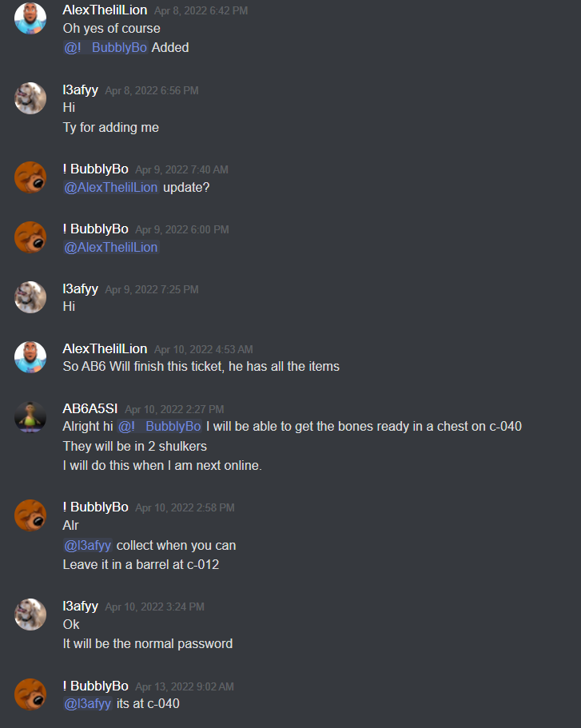The image size is (581, 728).
Task: Click BubblyBo's bear avatar next to 'update?' message
Action: tap(30, 177)
